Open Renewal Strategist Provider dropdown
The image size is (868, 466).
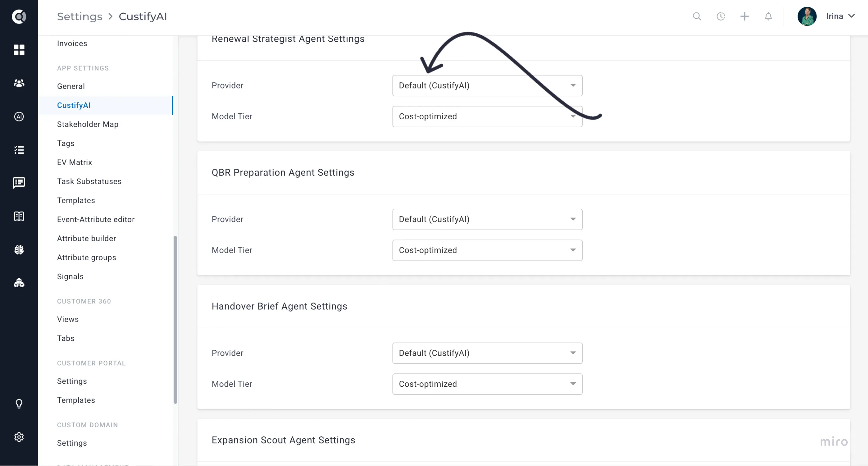point(487,86)
